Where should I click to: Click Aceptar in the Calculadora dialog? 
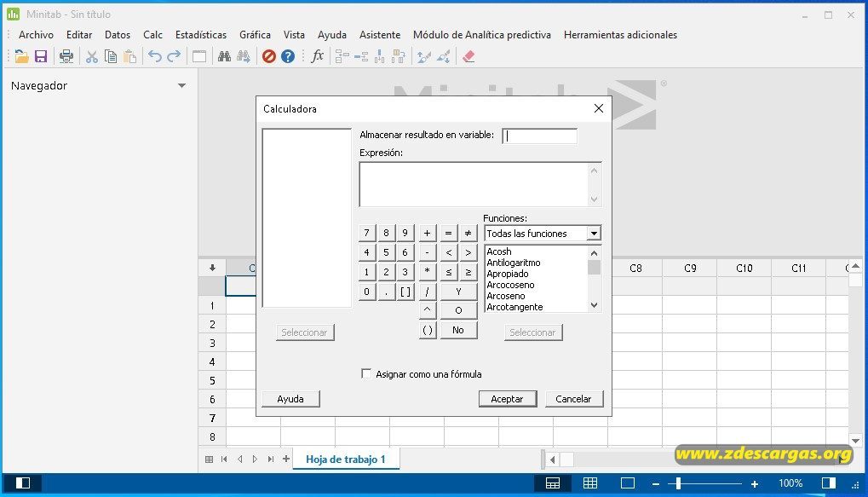tap(507, 399)
